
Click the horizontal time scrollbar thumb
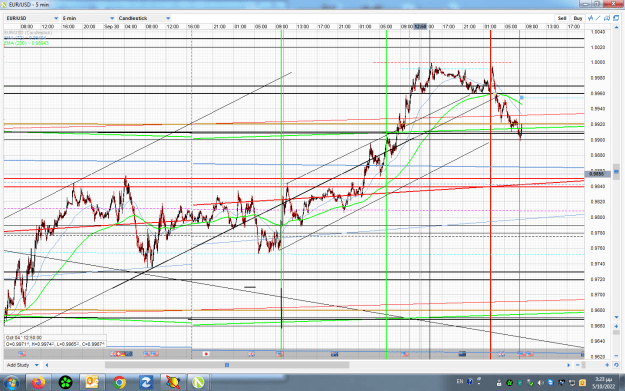click(x=227, y=365)
